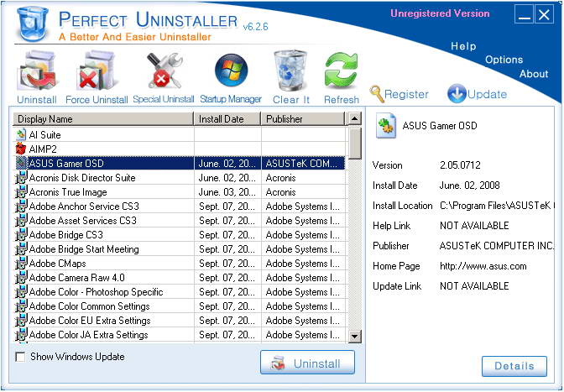Select Adobe Color - Photoshop Specific entry
This screenshot has width=564, height=392.
(x=180, y=292)
